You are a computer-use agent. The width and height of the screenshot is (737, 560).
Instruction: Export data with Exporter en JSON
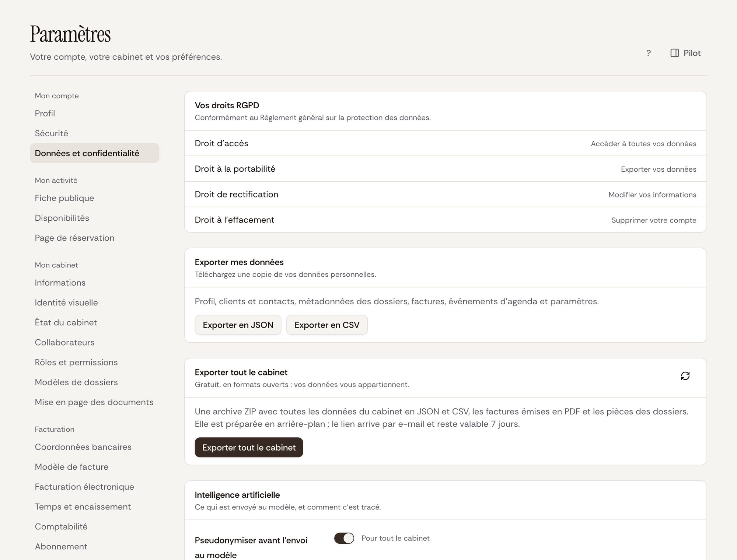238,325
